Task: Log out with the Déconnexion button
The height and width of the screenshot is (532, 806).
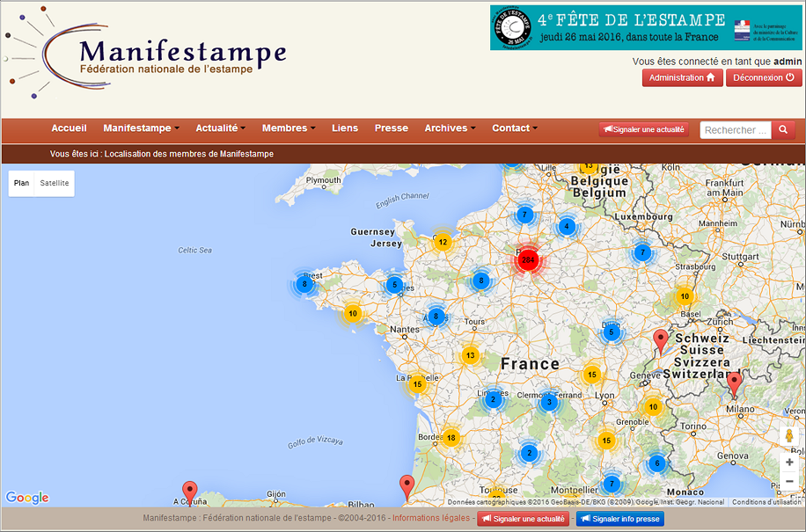Action: pos(763,77)
